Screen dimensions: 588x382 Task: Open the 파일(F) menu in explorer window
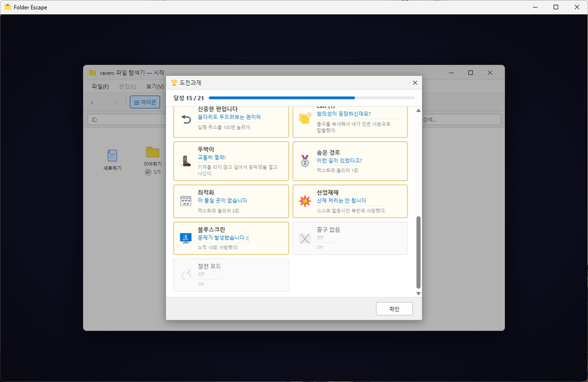(100, 87)
